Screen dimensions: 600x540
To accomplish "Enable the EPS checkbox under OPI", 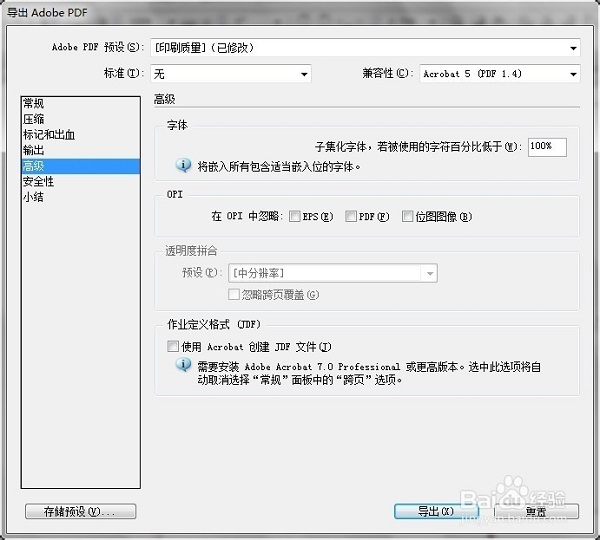I will (295, 216).
